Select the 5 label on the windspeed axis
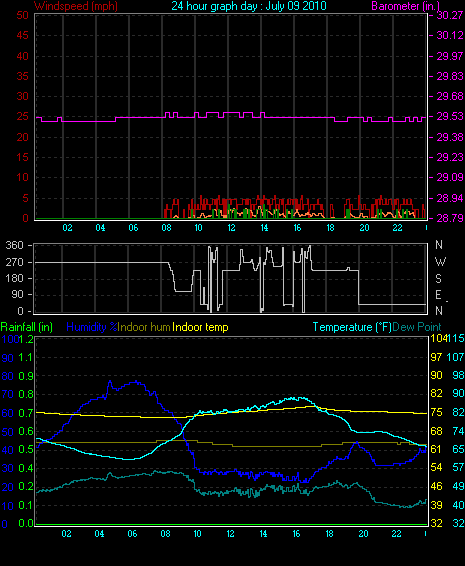The height and width of the screenshot is (566, 465). (25, 198)
